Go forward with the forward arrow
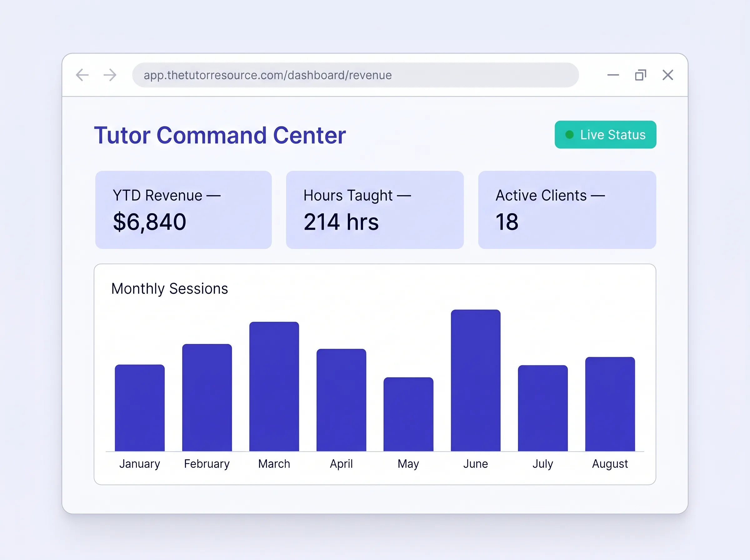 [x=110, y=75]
